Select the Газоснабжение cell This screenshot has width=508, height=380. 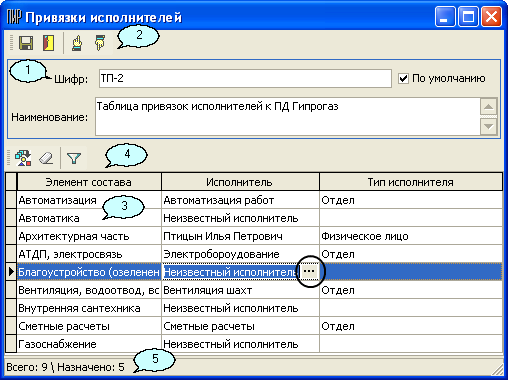89,344
